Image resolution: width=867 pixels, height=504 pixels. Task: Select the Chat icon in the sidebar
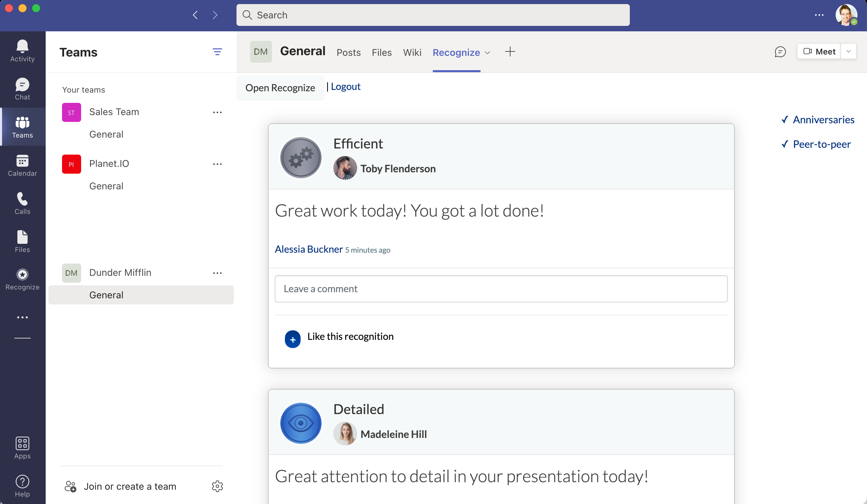[x=22, y=89]
